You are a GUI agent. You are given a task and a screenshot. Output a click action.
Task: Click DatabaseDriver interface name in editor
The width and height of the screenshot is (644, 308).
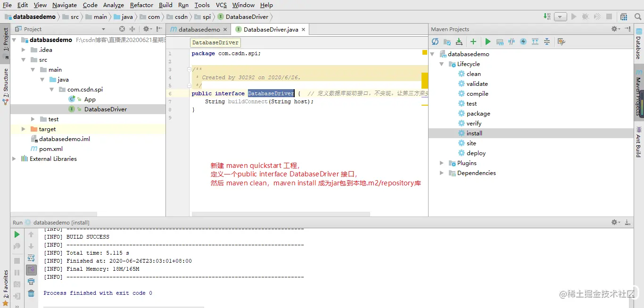(x=271, y=93)
